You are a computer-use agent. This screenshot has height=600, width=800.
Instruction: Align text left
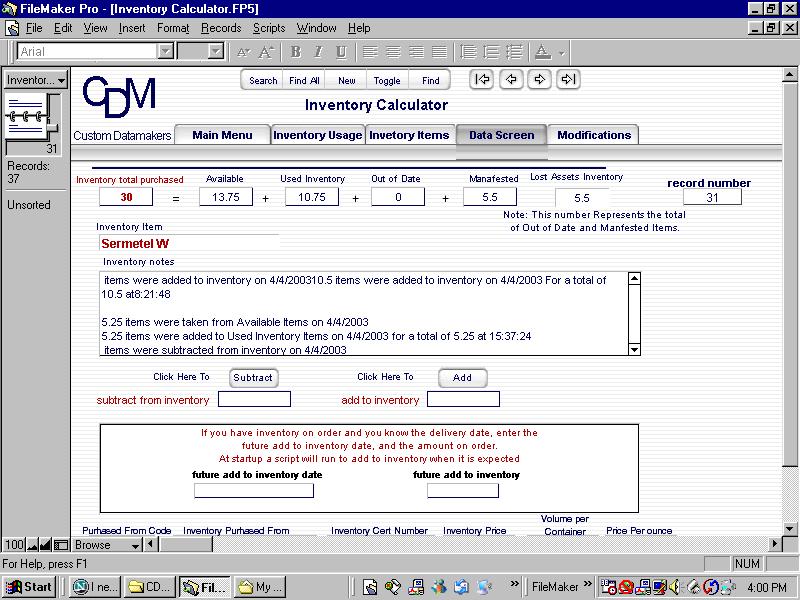coord(370,52)
